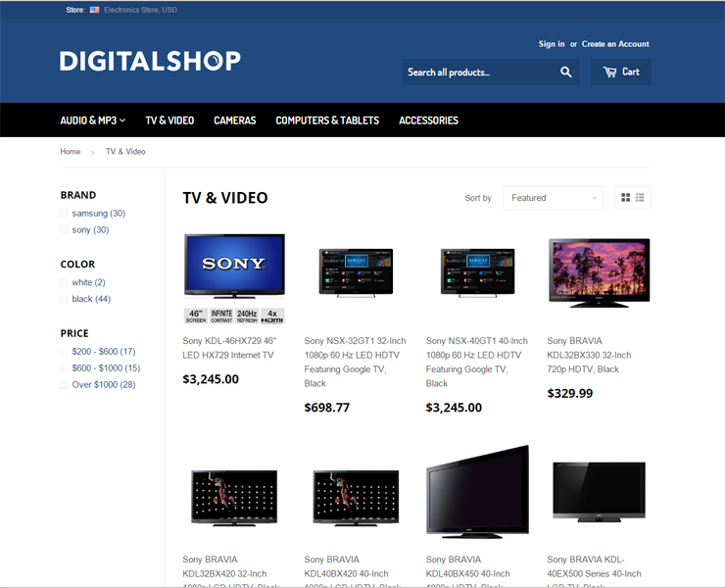Click the TV & Video breadcrumb

point(125,151)
